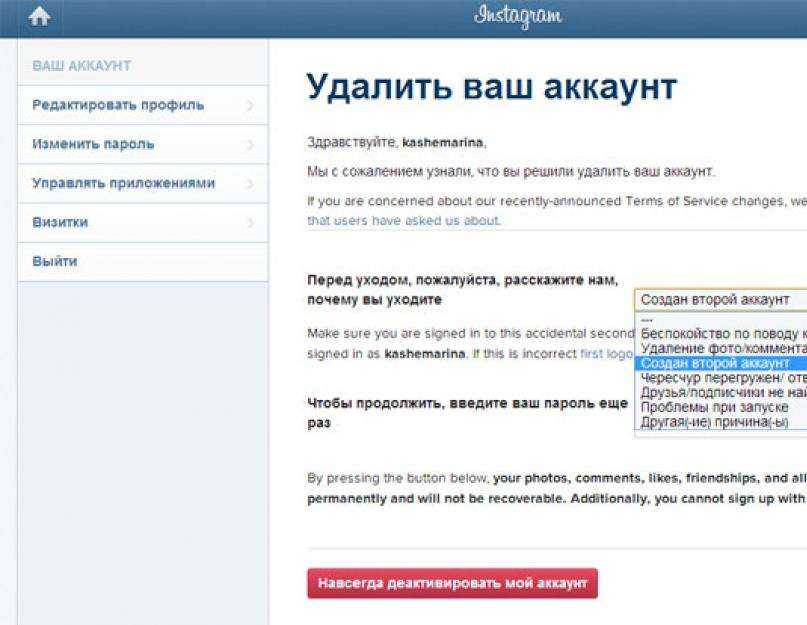The image size is (807, 625).
Task: Open Управлять приложениями section
Action: (x=143, y=183)
